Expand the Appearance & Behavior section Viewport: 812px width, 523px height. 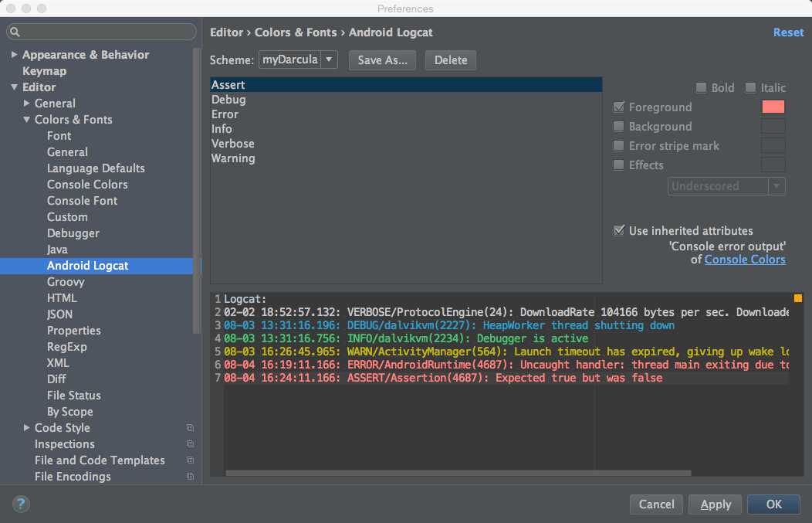click(14, 55)
